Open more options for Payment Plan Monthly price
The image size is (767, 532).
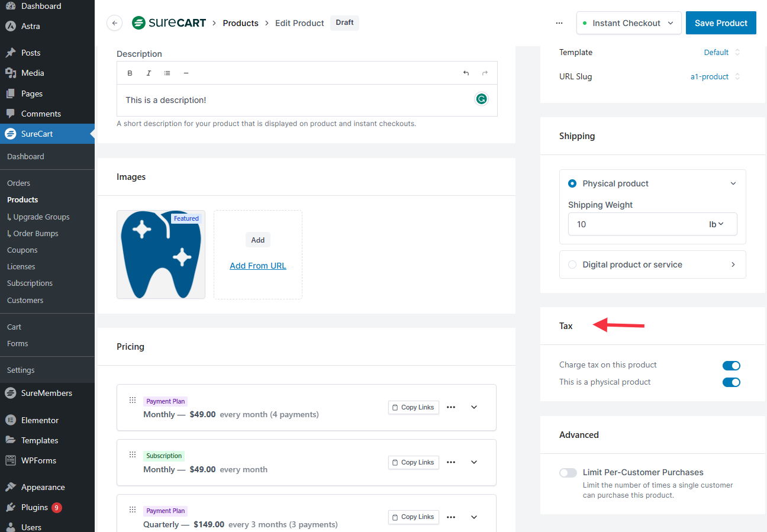pos(451,407)
